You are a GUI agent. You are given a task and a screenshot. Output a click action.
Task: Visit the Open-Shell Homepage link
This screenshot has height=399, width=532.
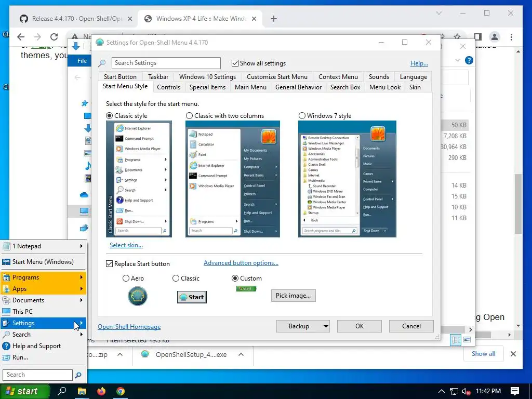129,327
